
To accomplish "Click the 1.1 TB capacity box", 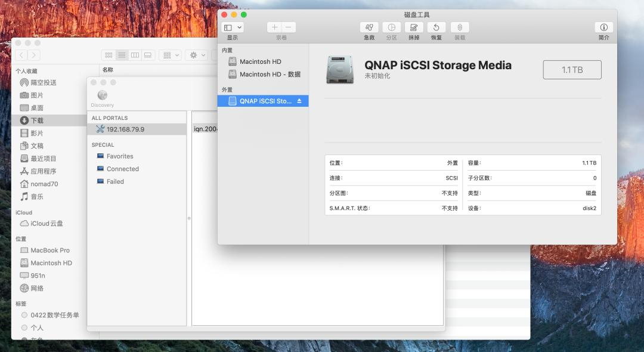I will 572,70.
